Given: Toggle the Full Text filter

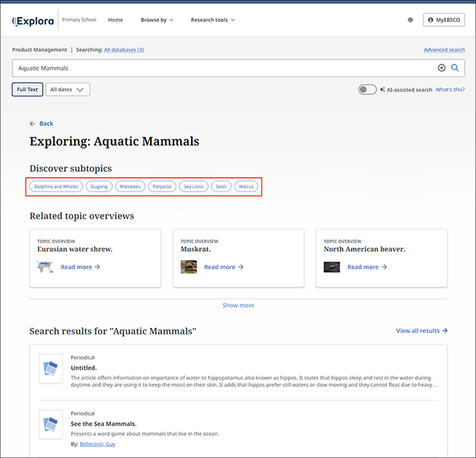Looking at the screenshot, I should pos(27,89).
